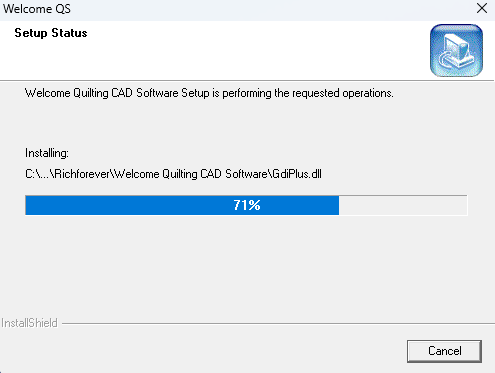Close the Welcome QS setup window
The image size is (495, 373).
[482, 8]
